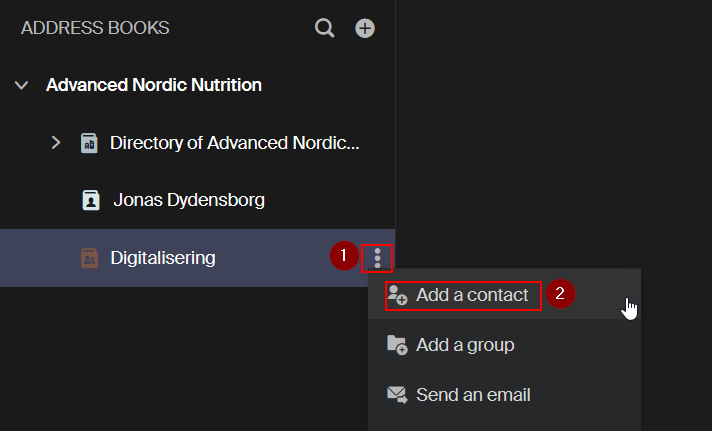Choose 'Add a group' menu entry
The height and width of the screenshot is (431, 712).
pos(465,345)
